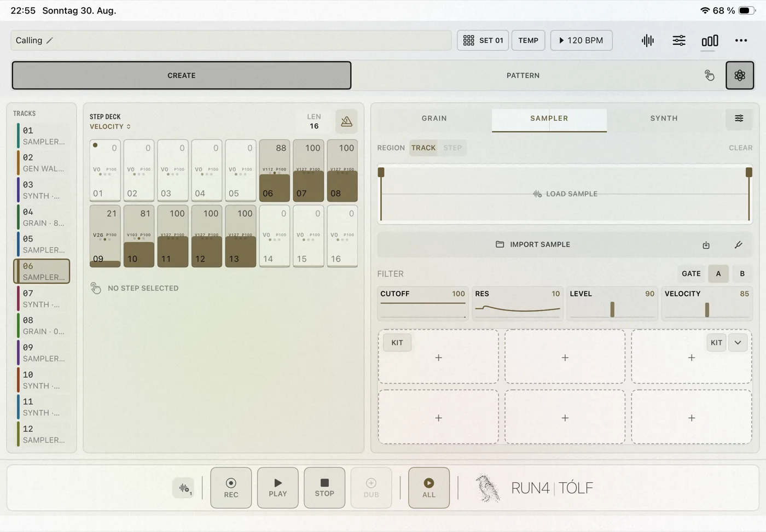Open the three-dot more options menu

pos(741,40)
